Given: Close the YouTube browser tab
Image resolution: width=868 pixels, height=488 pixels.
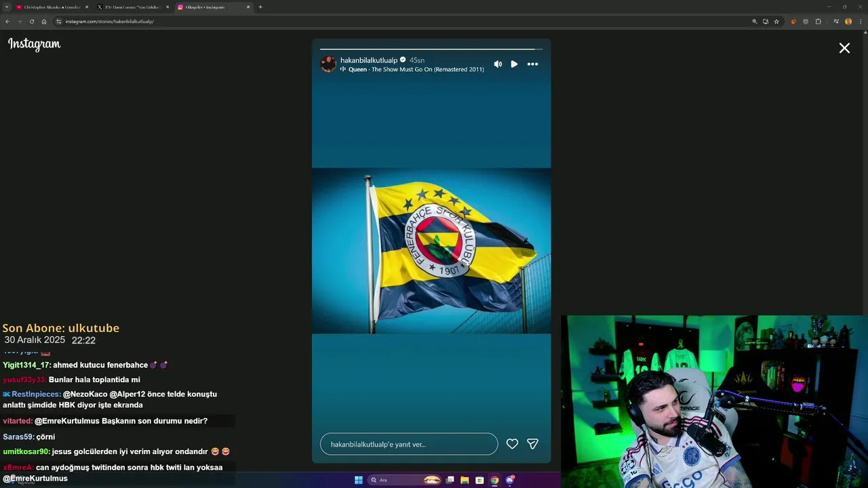Looking at the screenshot, I should coord(87,7).
